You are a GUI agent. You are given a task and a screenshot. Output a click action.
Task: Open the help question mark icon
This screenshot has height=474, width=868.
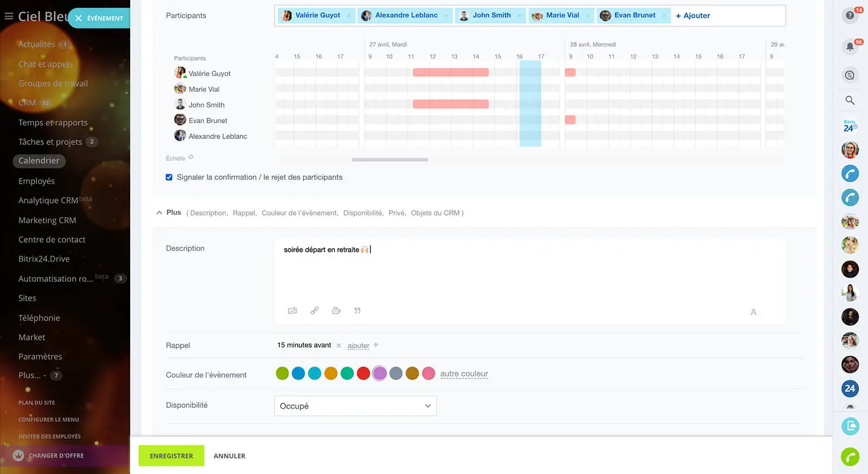(x=850, y=15)
